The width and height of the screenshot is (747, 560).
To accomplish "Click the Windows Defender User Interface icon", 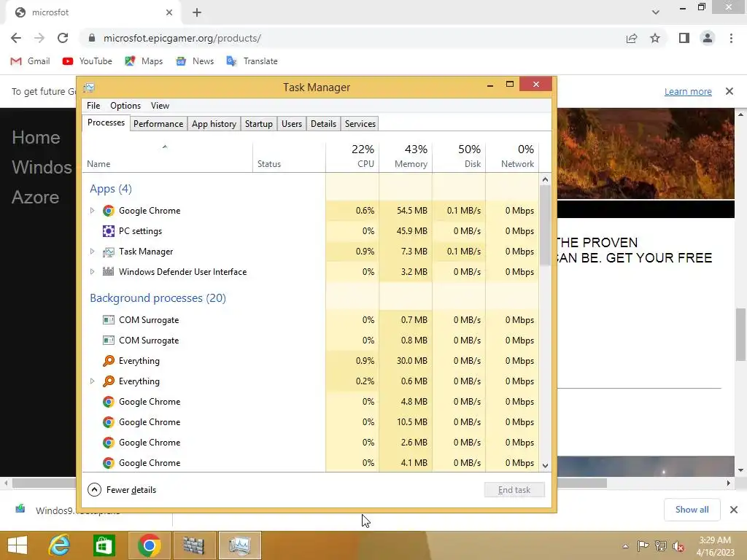I will click(109, 272).
